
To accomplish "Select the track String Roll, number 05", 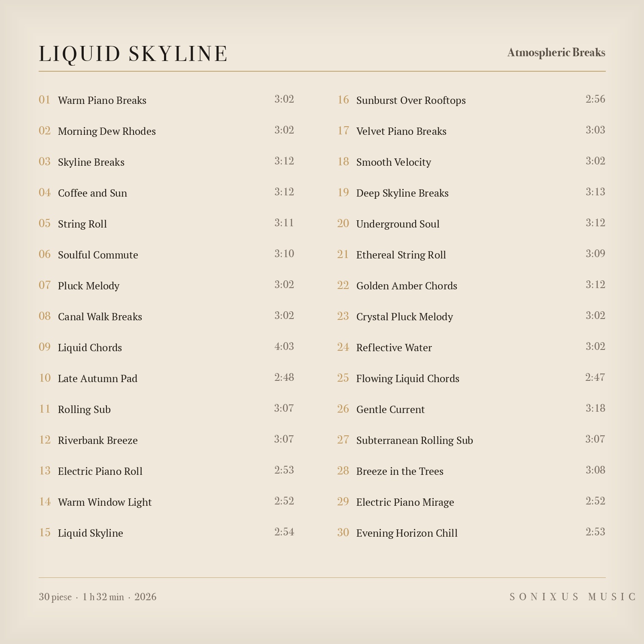I will [x=167, y=223].
